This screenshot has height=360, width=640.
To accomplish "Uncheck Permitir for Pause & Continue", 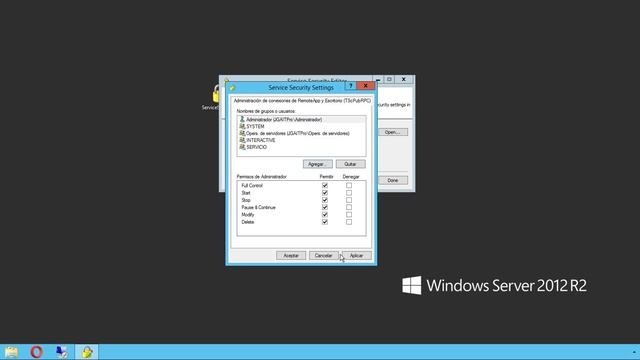I will 325,207.
